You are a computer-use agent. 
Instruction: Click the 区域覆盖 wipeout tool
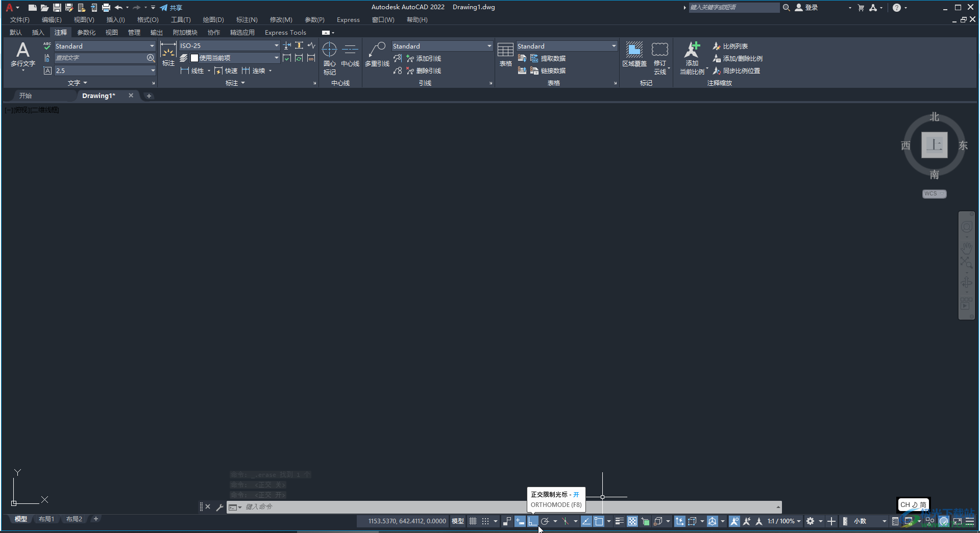(634, 55)
